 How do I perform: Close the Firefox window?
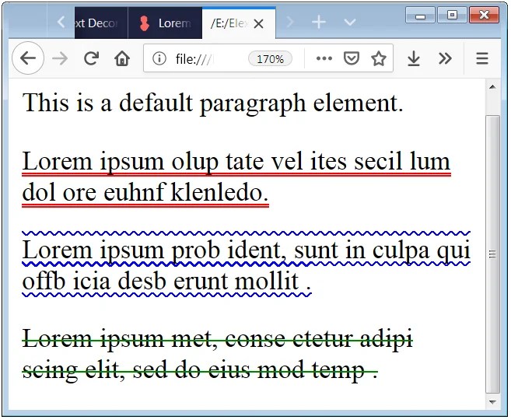coord(484,15)
